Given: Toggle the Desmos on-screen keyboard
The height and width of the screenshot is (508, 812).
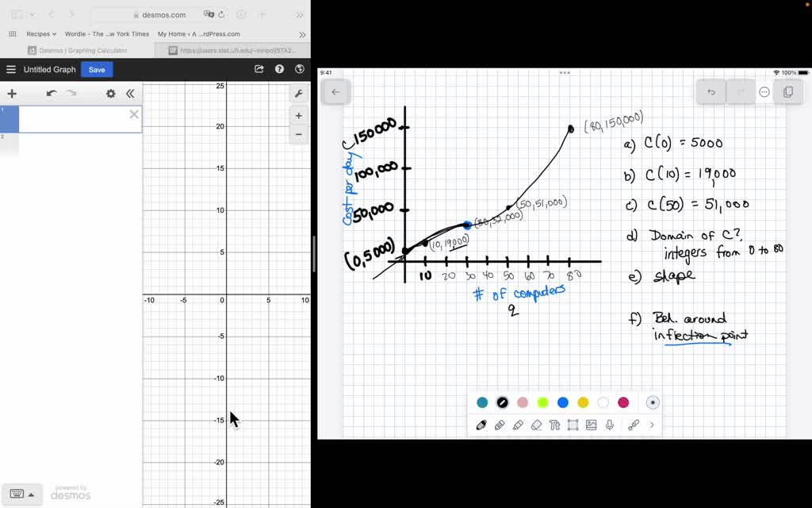Looking at the screenshot, I should pos(22,493).
